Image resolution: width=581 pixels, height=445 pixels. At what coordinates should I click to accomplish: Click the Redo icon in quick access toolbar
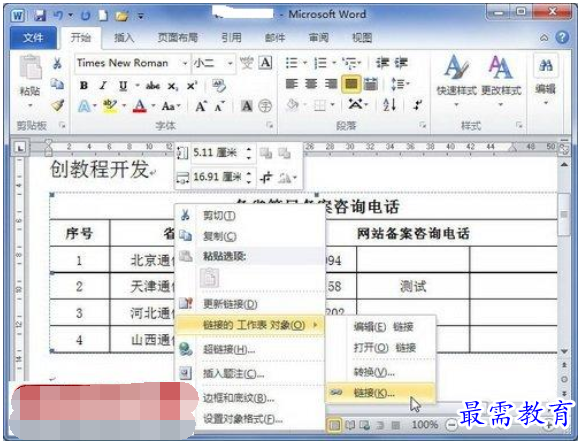[86, 16]
